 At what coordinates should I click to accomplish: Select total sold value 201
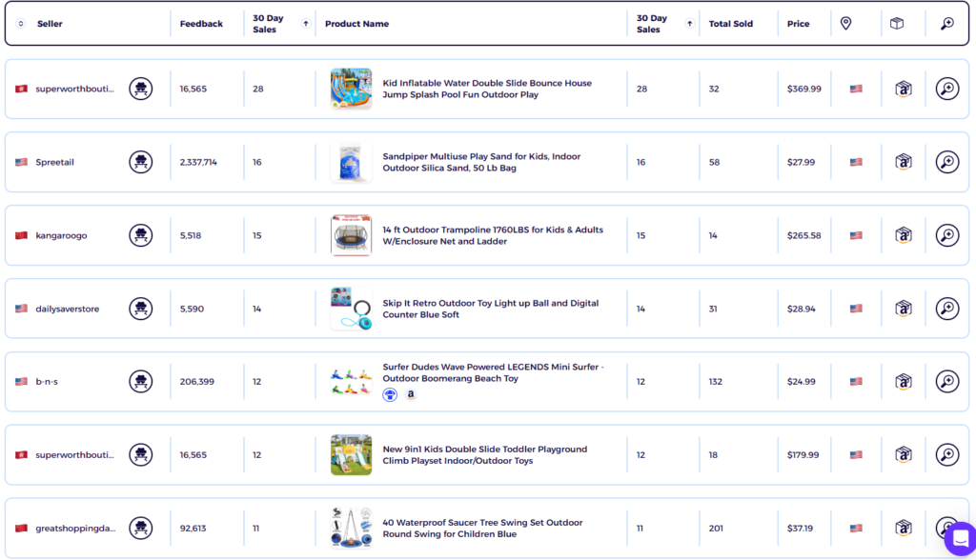716,529
